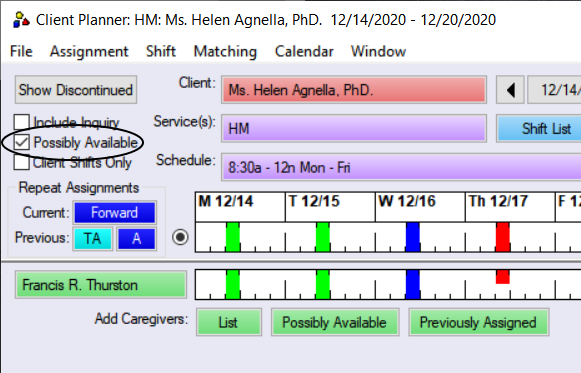Click green Monday shift bar in client row
The width and height of the screenshot is (581, 373).
(233, 237)
